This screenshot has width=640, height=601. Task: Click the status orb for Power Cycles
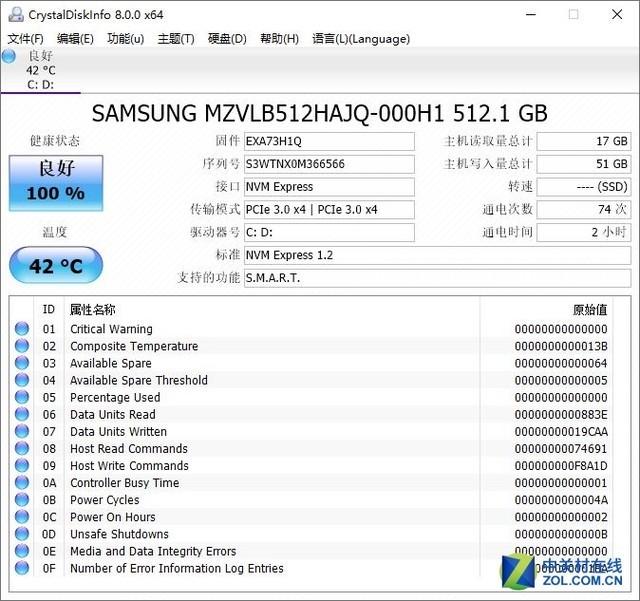22,500
